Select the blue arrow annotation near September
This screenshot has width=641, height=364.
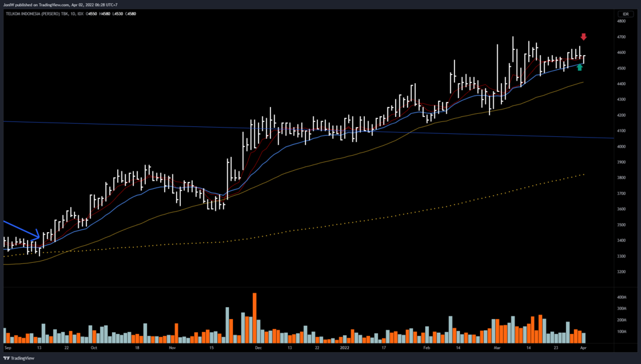pos(23,230)
